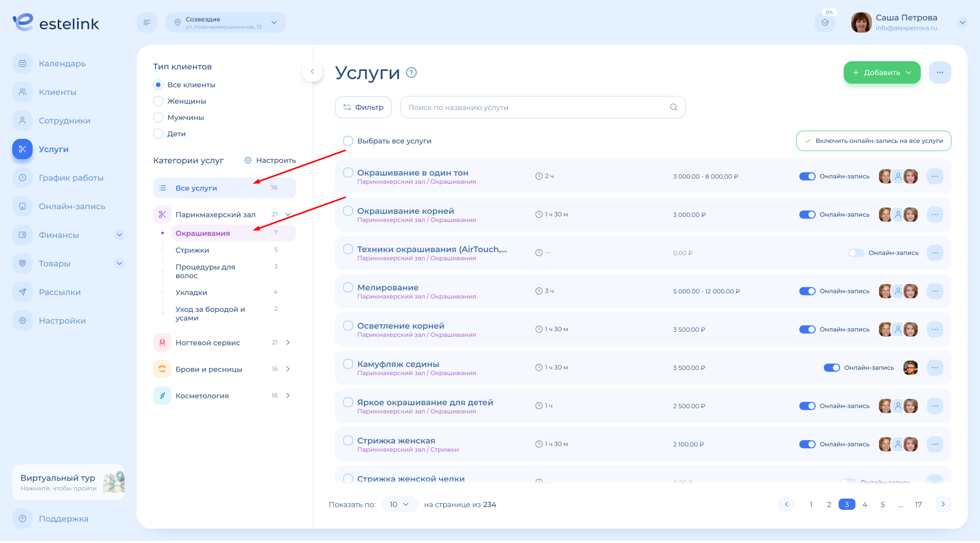Open the Календарь icon in sidebar
980x543 pixels.
pyautogui.click(x=22, y=63)
